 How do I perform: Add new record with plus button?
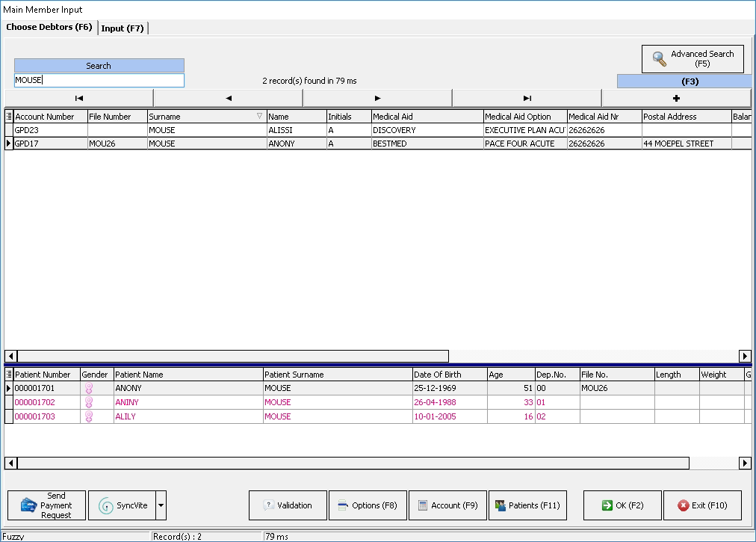click(676, 98)
